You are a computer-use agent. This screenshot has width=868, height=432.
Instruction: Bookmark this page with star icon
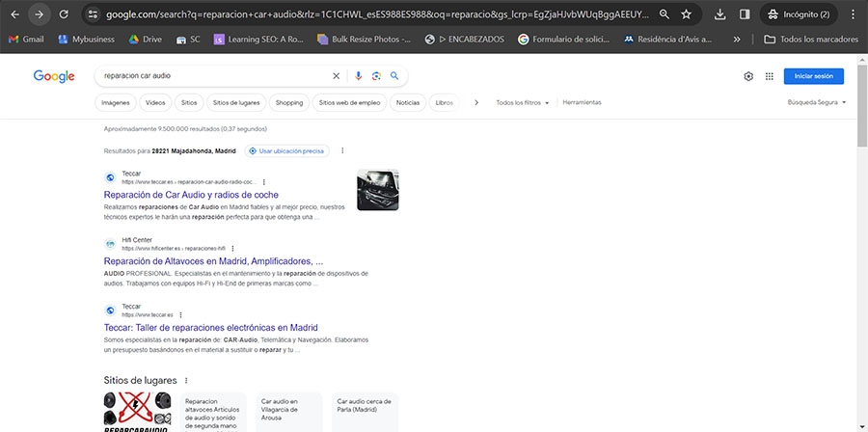(687, 14)
